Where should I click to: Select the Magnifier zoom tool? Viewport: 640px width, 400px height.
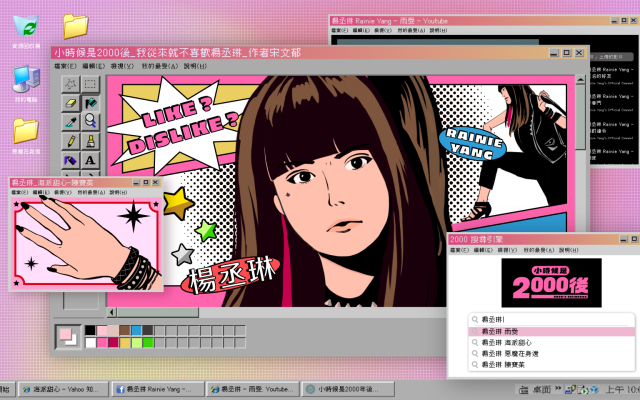pyautogui.click(x=90, y=122)
